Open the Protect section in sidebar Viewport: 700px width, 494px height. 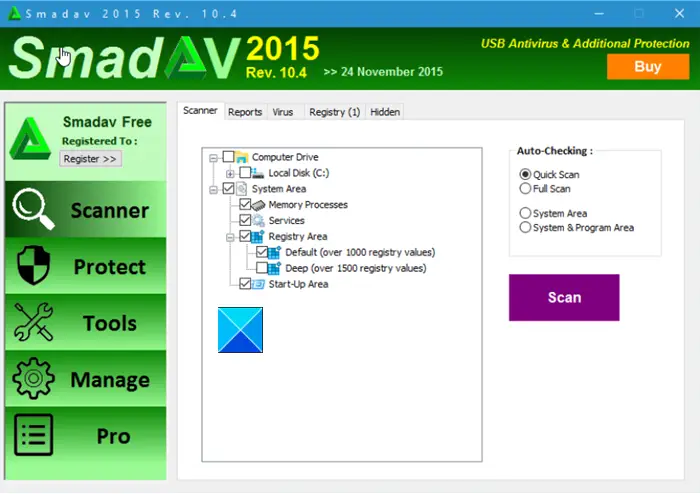(85, 266)
